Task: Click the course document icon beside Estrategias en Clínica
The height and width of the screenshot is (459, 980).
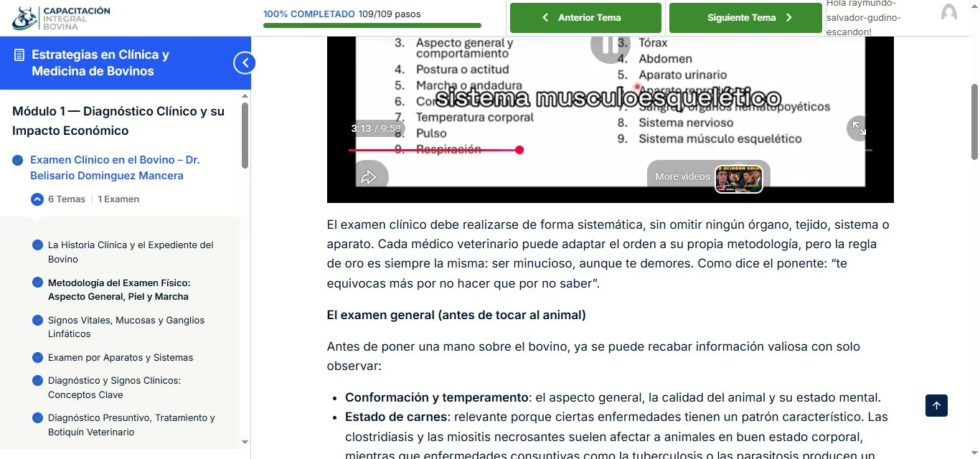Action: [x=19, y=55]
